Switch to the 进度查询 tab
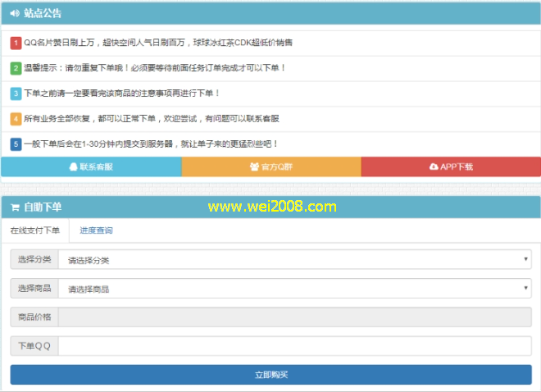This screenshot has width=541, height=392. pyautogui.click(x=96, y=230)
